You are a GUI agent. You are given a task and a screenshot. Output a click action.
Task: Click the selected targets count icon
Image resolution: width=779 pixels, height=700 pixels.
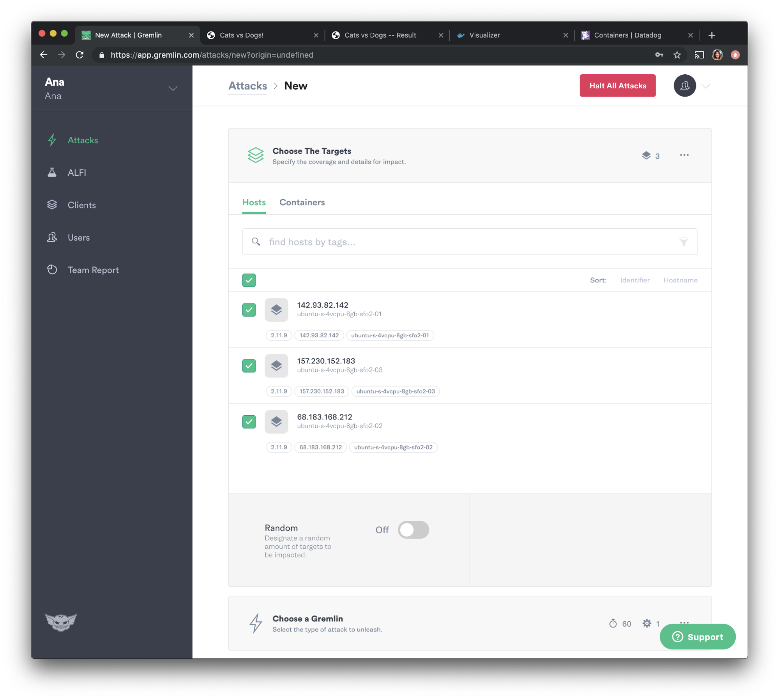646,155
